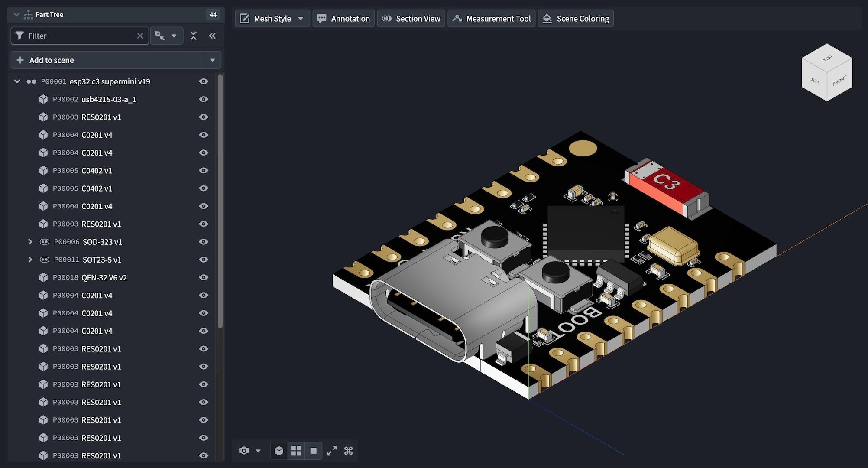Collapse the Part Tree panel header
This screenshot has height=468, width=868.
[x=16, y=15]
